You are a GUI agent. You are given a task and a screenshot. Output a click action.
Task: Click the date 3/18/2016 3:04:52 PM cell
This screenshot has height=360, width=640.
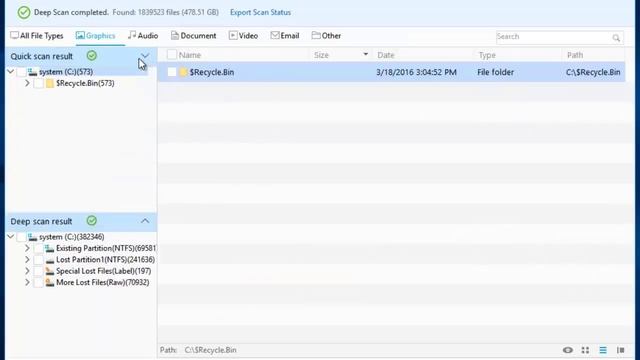(x=416, y=72)
